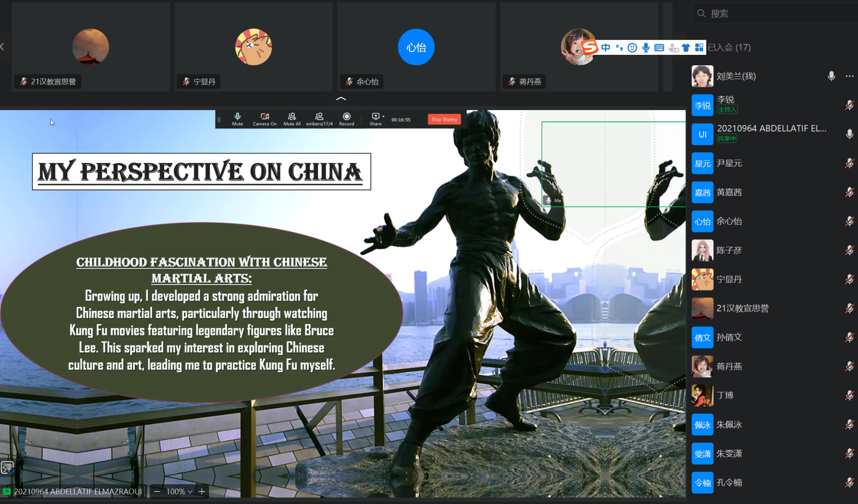The height and width of the screenshot is (504, 858).
Task: Collapse the video strip with the up chevron
Action: (341, 99)
